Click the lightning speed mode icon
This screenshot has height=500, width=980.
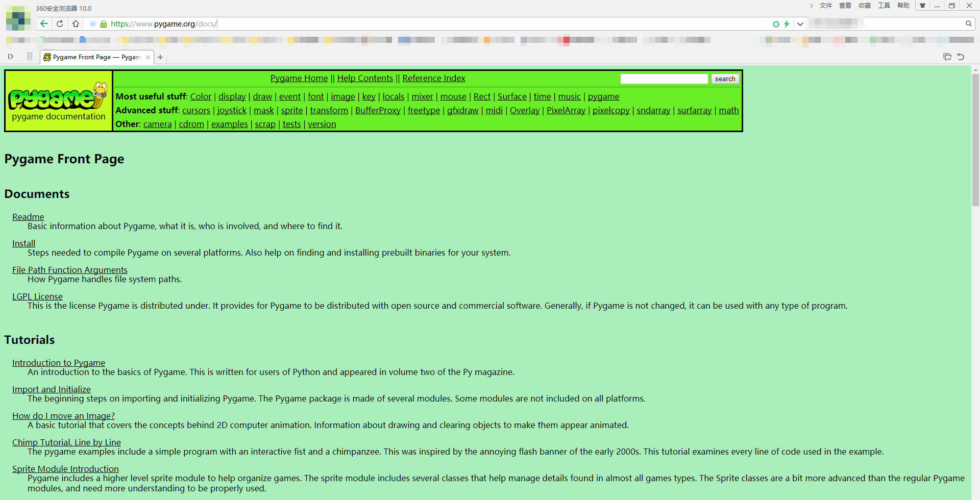click(x=787, y=24)
